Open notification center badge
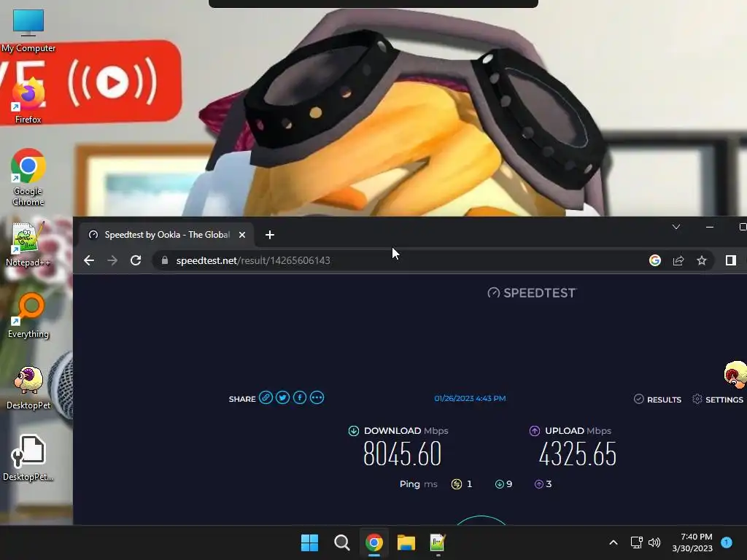 coord(727,542)
